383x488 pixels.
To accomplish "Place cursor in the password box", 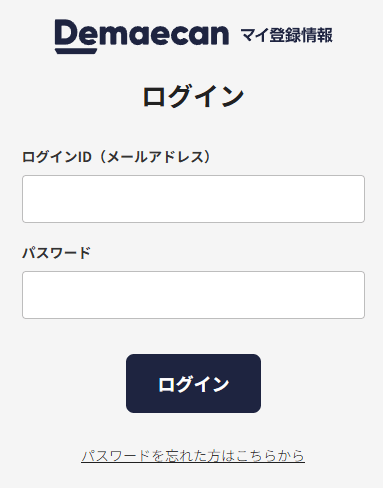I will (193, 295).
